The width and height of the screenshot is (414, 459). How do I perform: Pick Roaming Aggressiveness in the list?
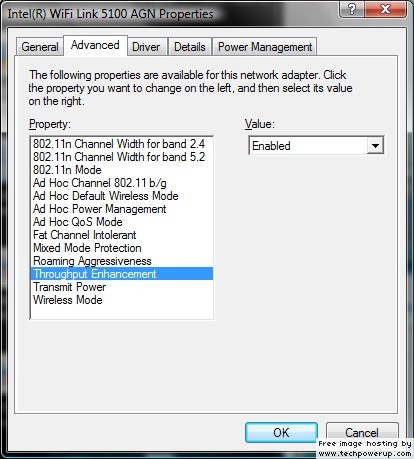coord(122,261)
